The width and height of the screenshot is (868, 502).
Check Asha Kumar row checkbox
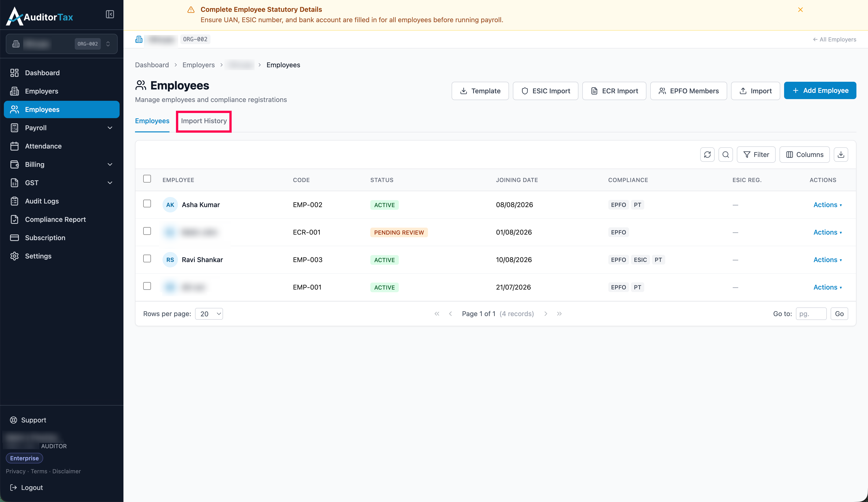147,204
